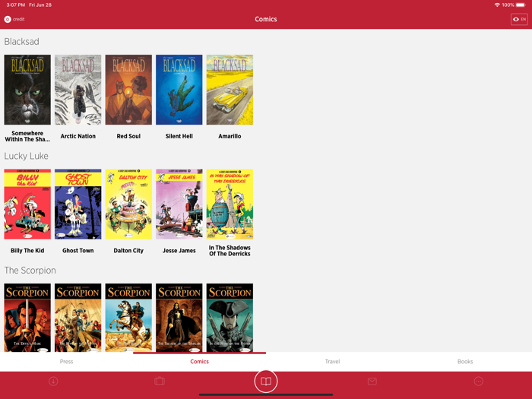Viewport: 532px width, 399px height.
Task: Toggle the eye EN language view button
Action: point(519,19)
